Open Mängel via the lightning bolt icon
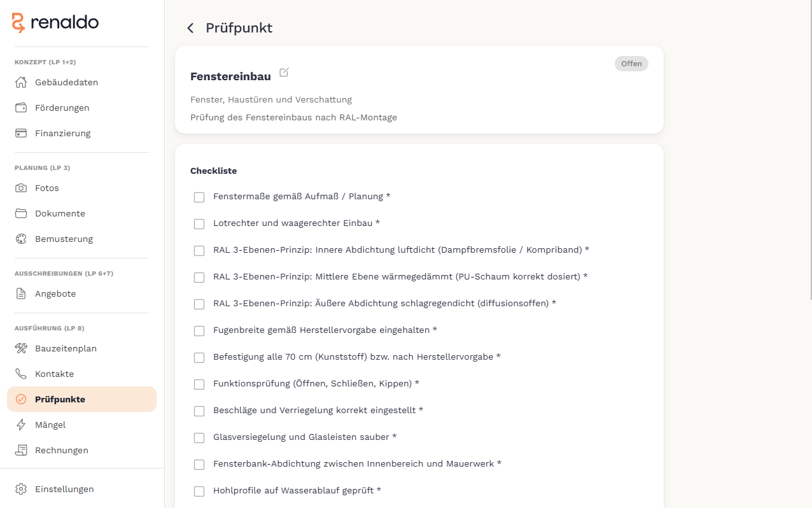The image size is (812, 508). click(x=21, y=425)
